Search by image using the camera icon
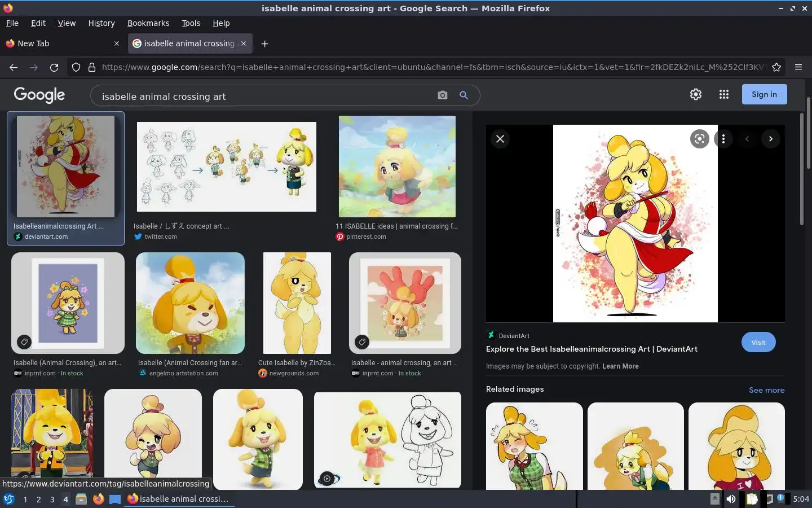 [x=443, y=95]
